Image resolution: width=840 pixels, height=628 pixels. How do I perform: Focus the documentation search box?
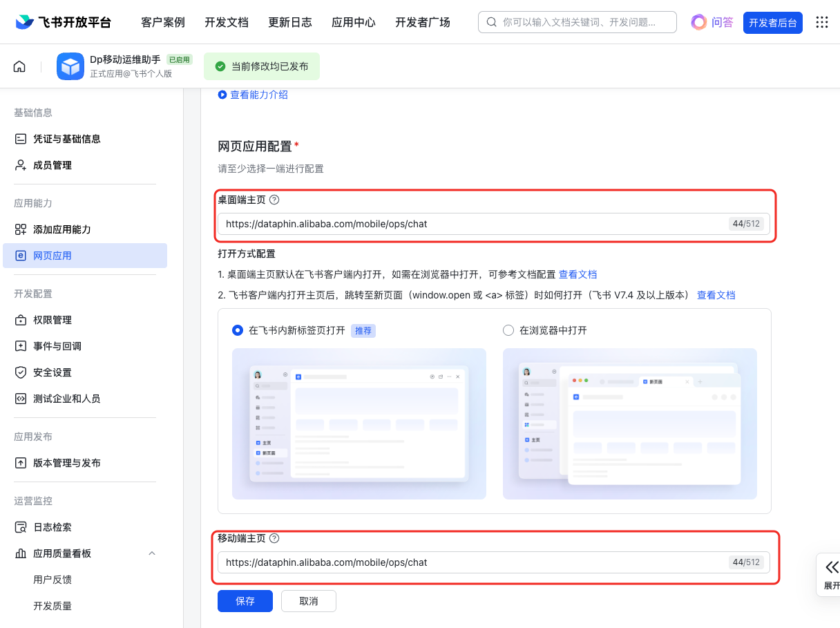577,22
